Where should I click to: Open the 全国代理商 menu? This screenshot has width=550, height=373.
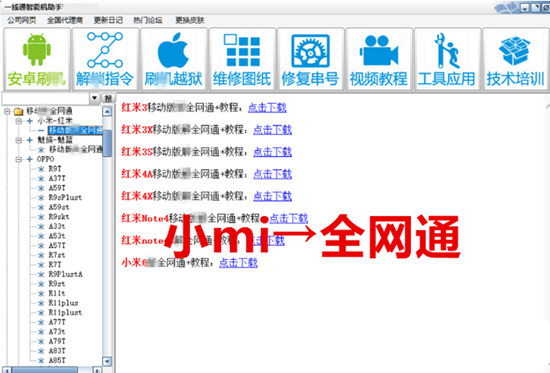point(65,20)
